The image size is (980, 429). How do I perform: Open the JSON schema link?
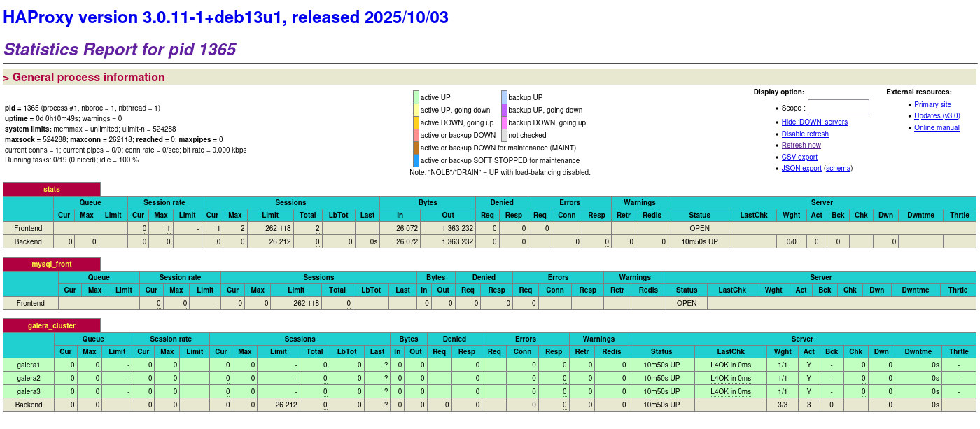pyautogui.click(x=838, y=169)
